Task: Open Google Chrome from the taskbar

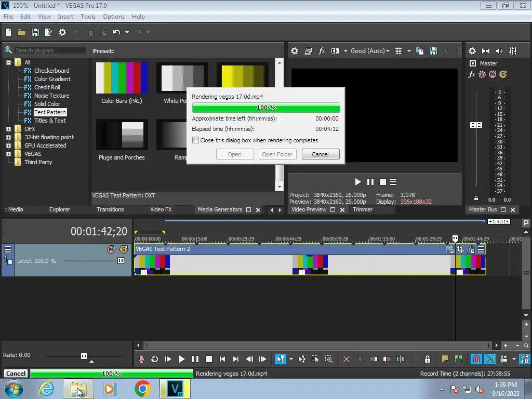Action: (x=142, y=389)
